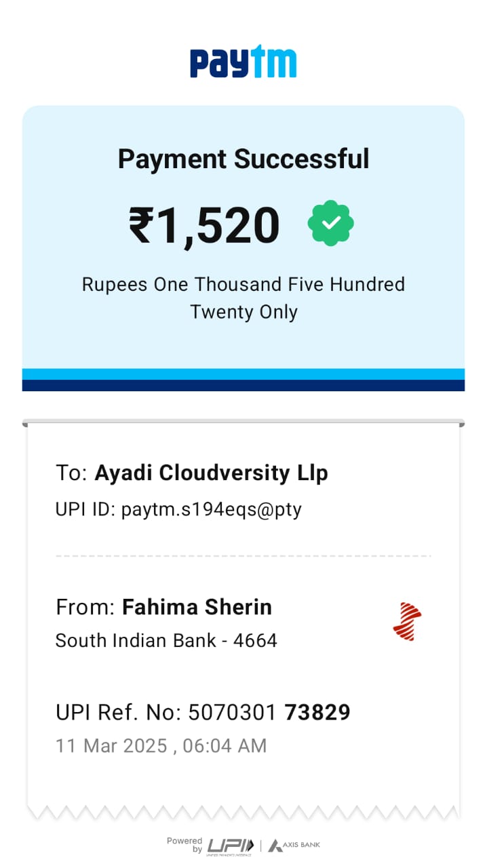
Task: Click the amount-in-words text
Action: pyautogui.click(x=243, y=298)
